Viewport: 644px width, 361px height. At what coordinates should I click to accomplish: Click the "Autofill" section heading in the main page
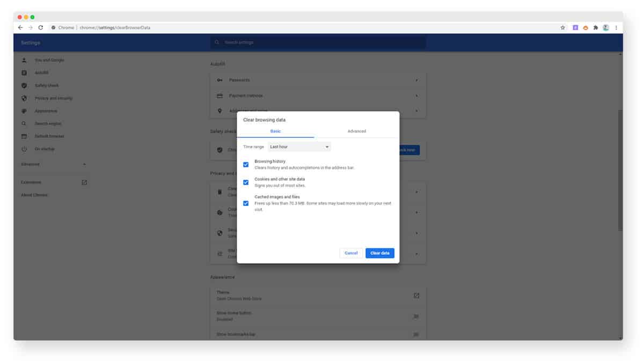(217, 64)
